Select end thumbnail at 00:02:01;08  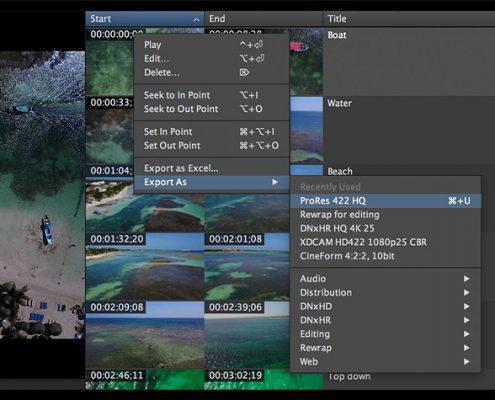[247, 267]
